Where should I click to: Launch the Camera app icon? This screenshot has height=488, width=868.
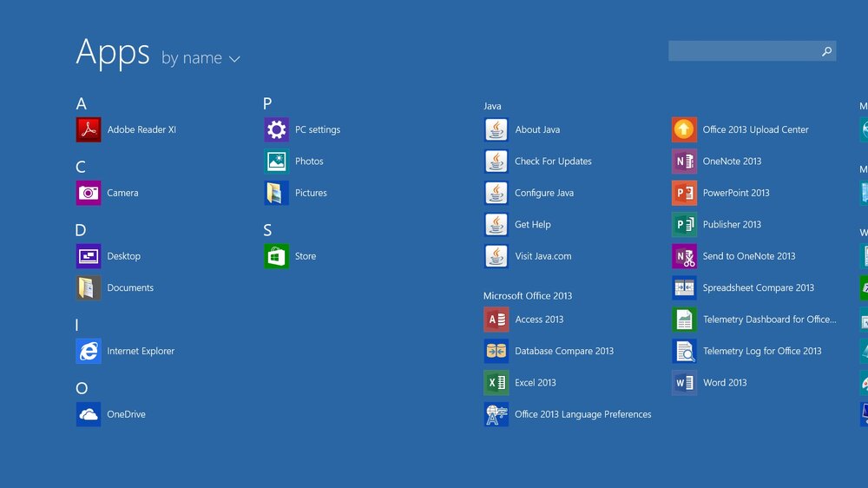pyautogui.click(x=89, y=193)
